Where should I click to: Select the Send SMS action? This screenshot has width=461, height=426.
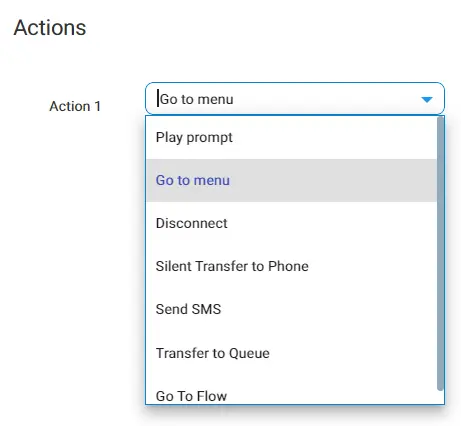click(x=291, y=309)
